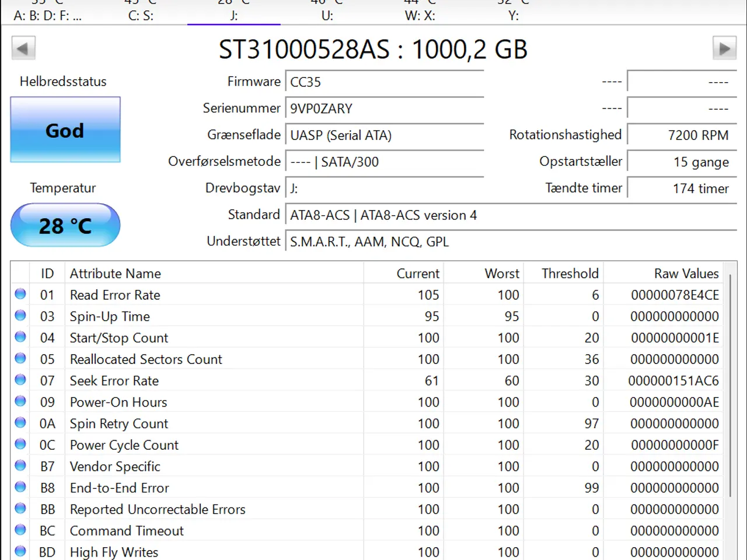Image resolution: width=747 pixels, height=560 pixels.
Task: Select the Power-On Hours attribute name
Action: [x=118, y=402]
